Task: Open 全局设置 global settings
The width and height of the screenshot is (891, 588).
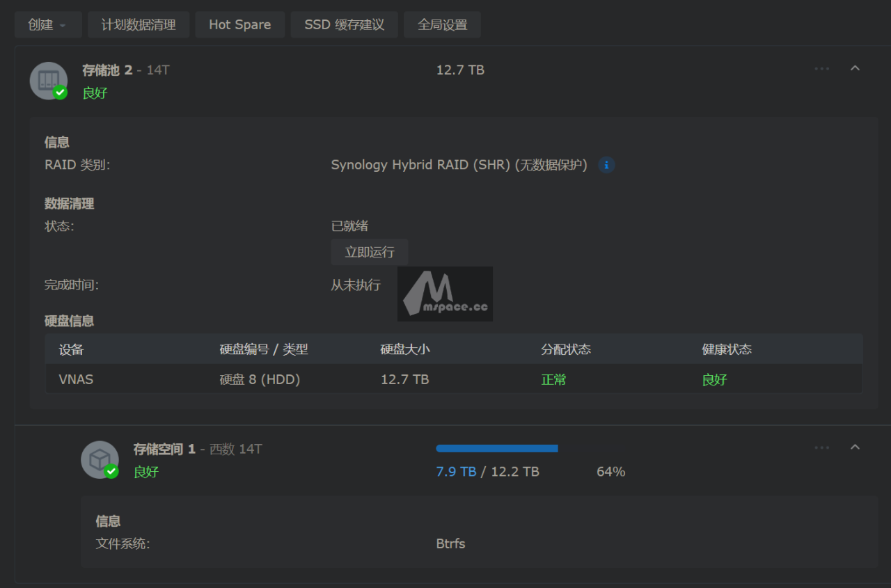Action: (x=442, y=25)
